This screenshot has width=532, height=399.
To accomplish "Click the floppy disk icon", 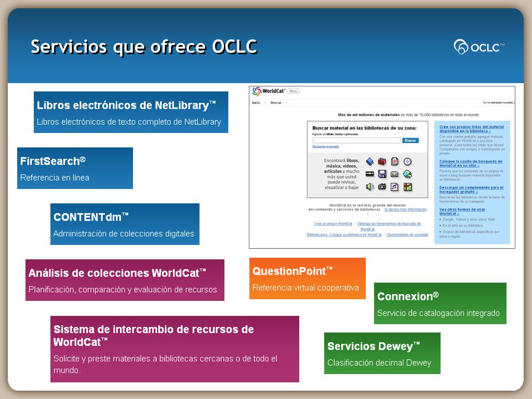I will 382,174.
